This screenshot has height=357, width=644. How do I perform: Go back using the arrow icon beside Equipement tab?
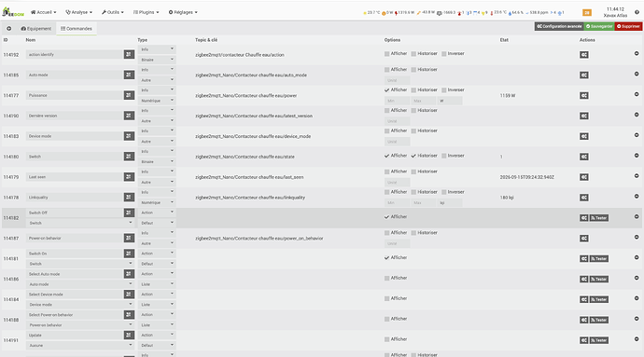8,28
